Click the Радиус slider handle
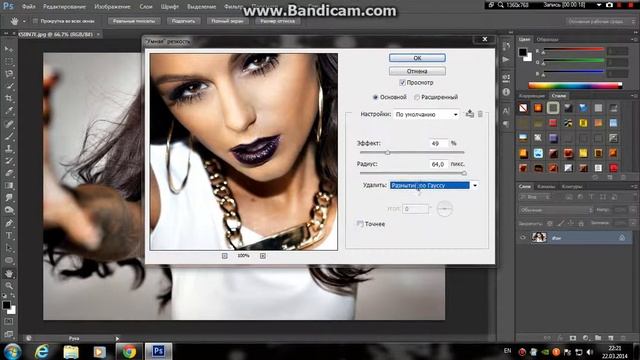 [464, 173]
